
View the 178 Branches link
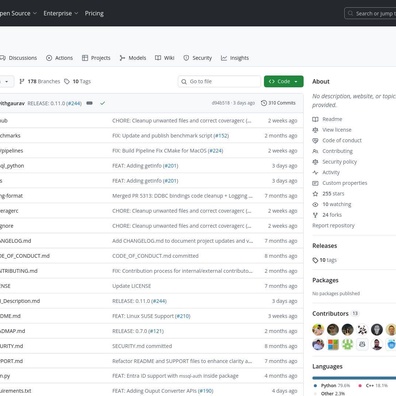pos(40,81)
